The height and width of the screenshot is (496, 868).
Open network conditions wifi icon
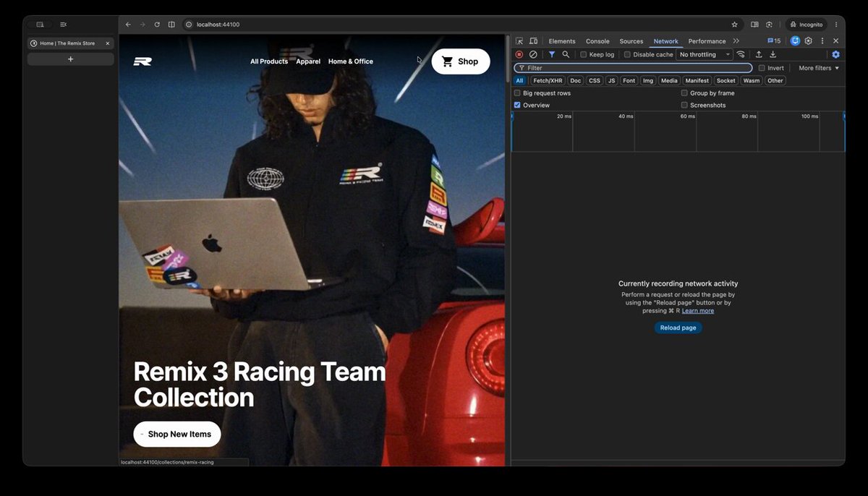741,54
